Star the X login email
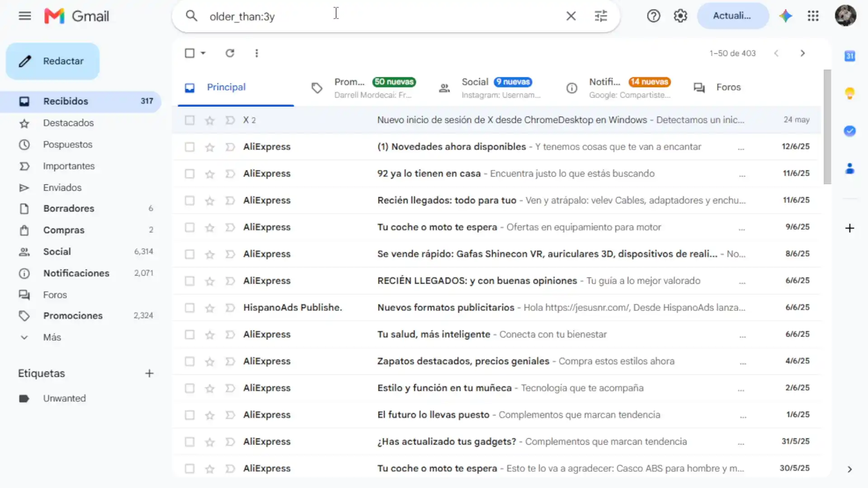The height and width of the screenshot is (488, 868). coord(209,120)
